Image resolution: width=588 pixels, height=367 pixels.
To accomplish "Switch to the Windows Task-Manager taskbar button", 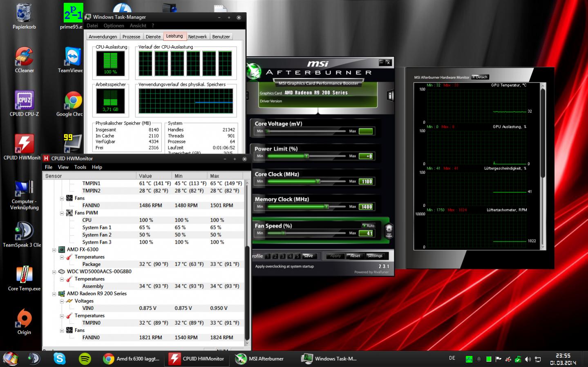I will pos(330,359).
